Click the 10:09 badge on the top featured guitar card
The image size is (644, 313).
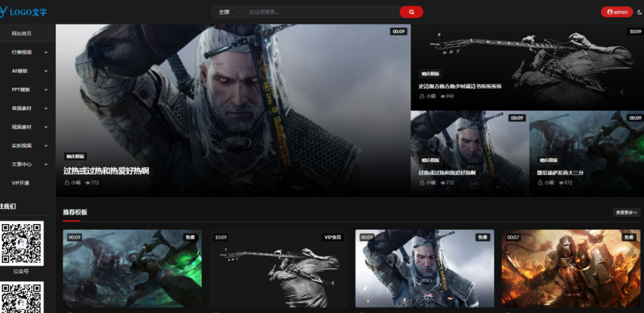(x=635, y=31)
